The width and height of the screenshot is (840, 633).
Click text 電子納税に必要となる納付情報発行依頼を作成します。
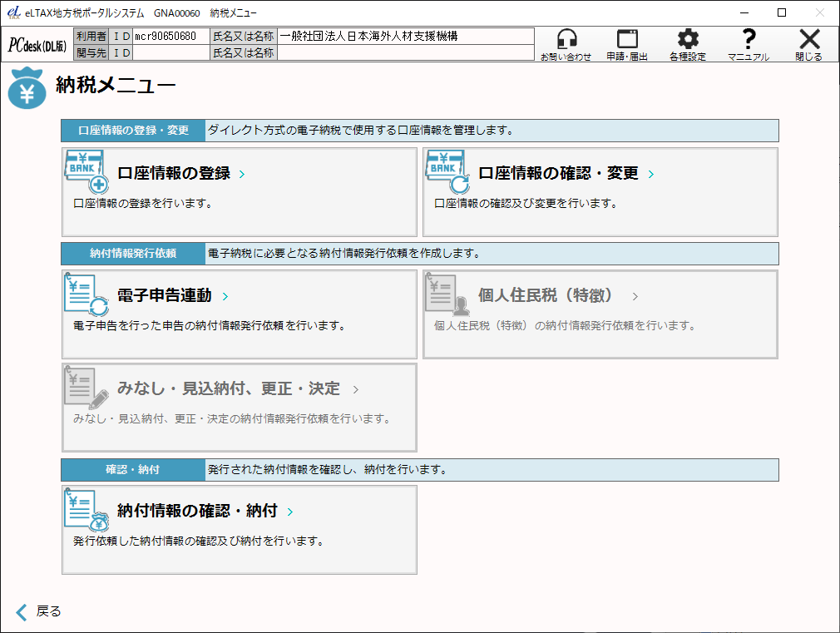(x=344, y=254)
